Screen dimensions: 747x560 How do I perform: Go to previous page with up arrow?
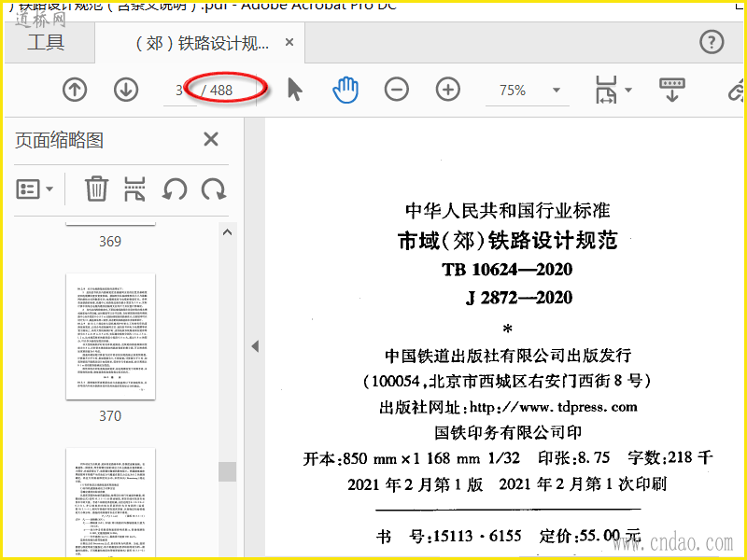point(75,90)
